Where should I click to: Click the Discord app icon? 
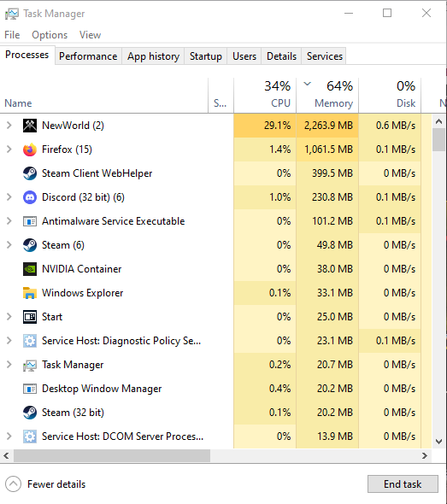point(30,197)
